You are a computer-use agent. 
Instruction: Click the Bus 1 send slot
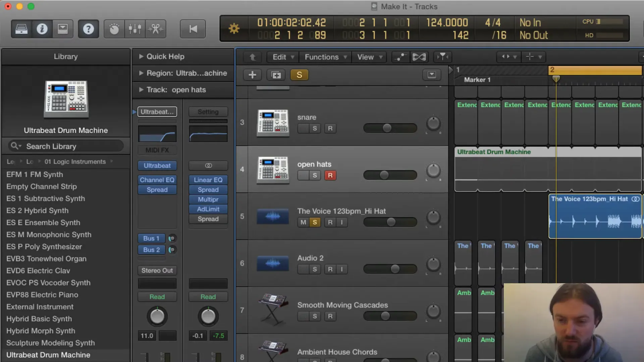tap(151, 238)
